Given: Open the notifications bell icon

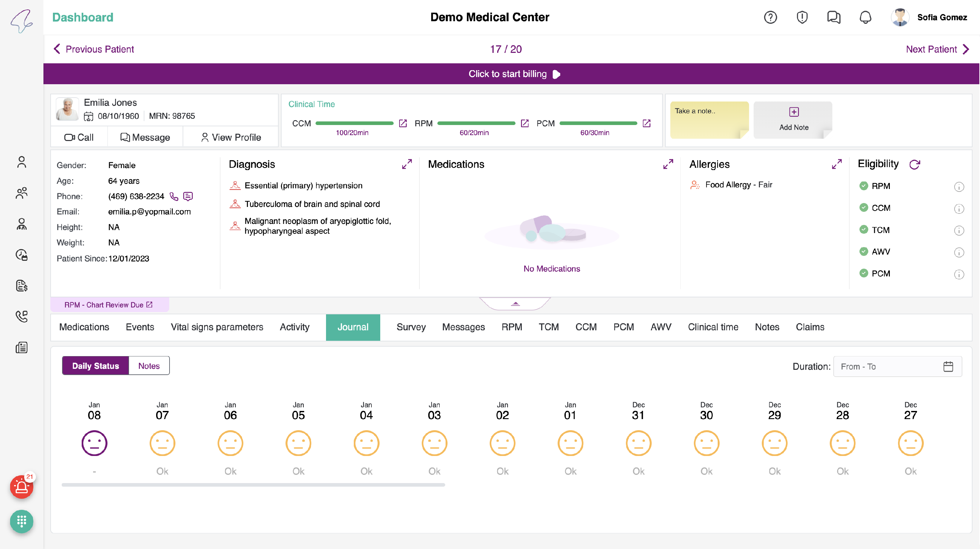Looking at the screenshot, I should coord(865,17).
